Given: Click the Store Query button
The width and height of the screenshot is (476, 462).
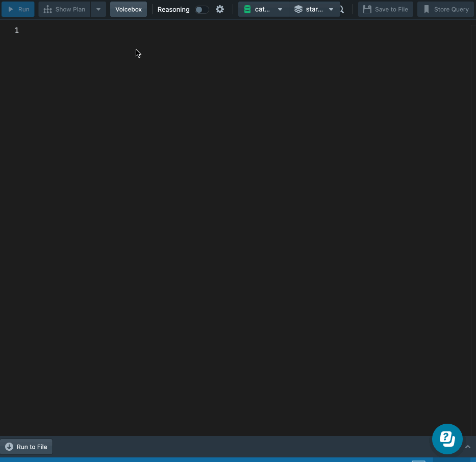Looking at the screenshot, I should click(445, 9).
